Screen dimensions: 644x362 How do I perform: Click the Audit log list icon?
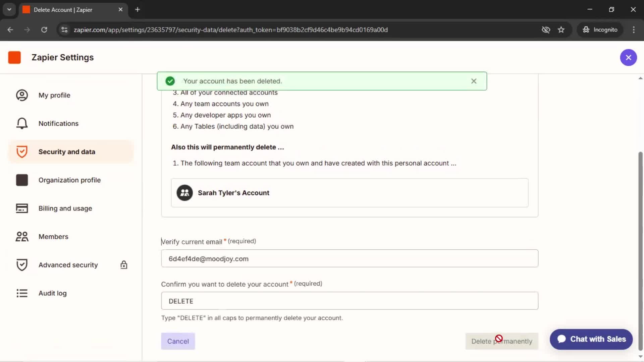coord(22,293)
